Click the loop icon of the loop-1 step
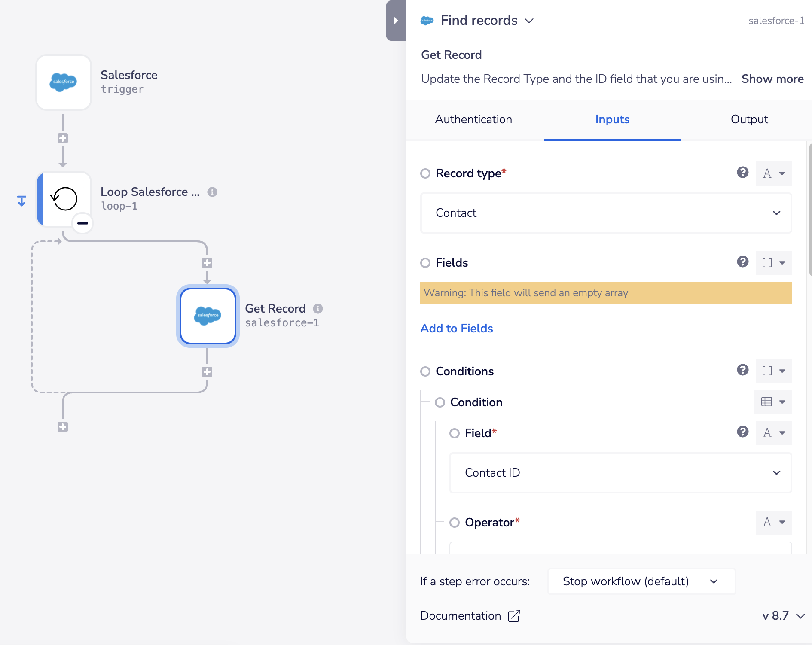812x645 pixels. (64, 199)
